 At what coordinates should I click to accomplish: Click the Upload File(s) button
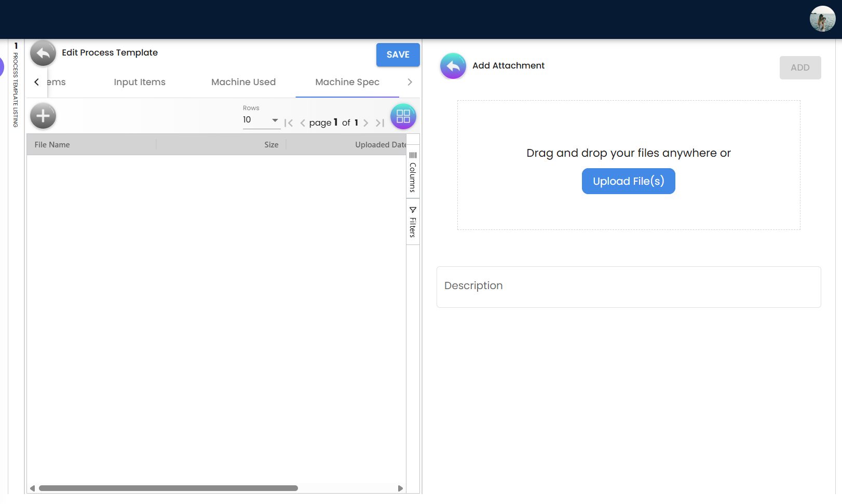click(x=628, y=181)
